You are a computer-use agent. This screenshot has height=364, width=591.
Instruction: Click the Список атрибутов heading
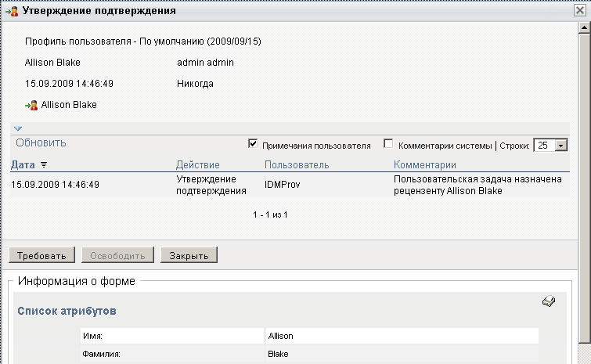coord(67,311)
